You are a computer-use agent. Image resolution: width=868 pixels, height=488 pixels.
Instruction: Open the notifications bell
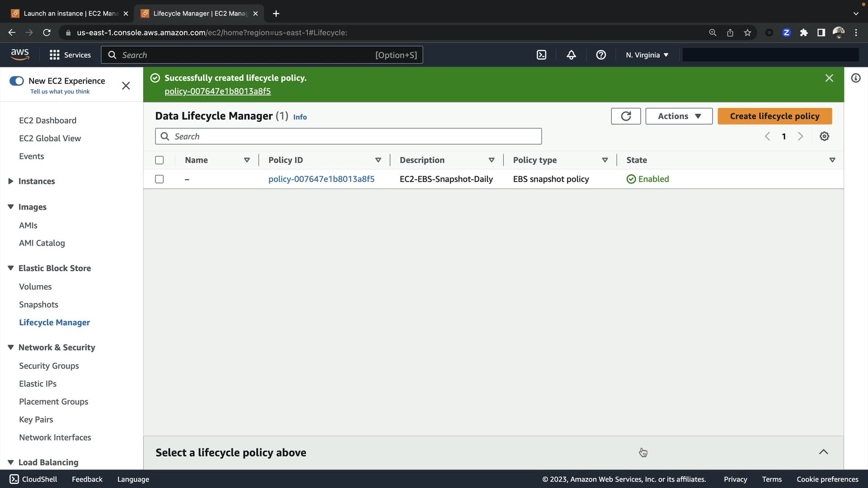click(x=571, y=55)
